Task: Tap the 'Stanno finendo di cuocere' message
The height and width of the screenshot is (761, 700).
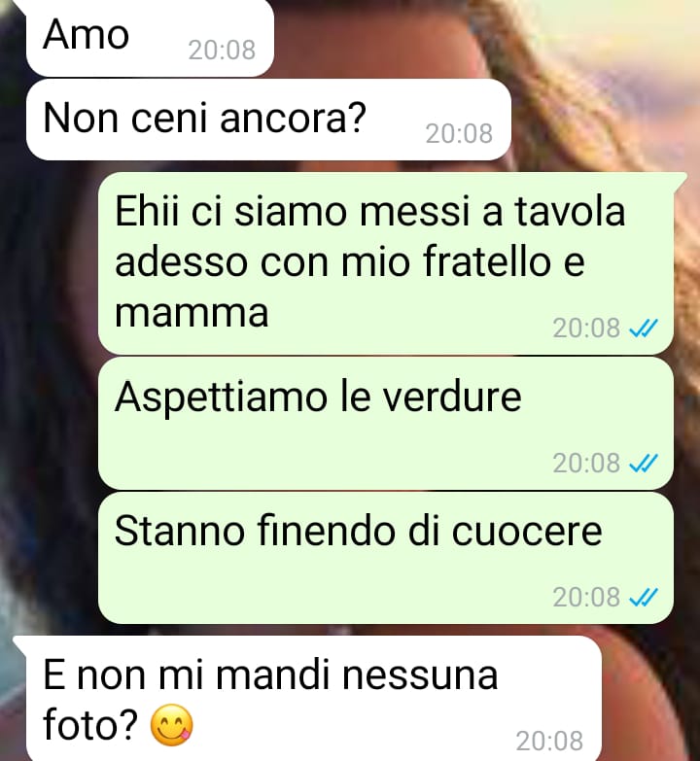Action: 386,558
